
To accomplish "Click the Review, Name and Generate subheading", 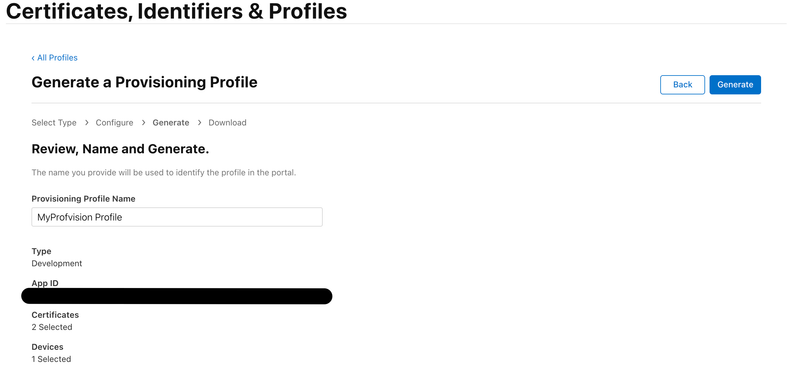I will 120,149.
